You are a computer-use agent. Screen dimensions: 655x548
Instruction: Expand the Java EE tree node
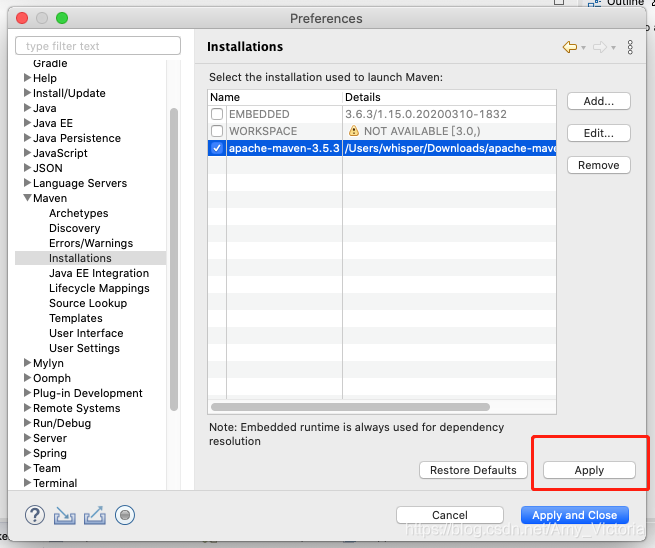(27, 123)
